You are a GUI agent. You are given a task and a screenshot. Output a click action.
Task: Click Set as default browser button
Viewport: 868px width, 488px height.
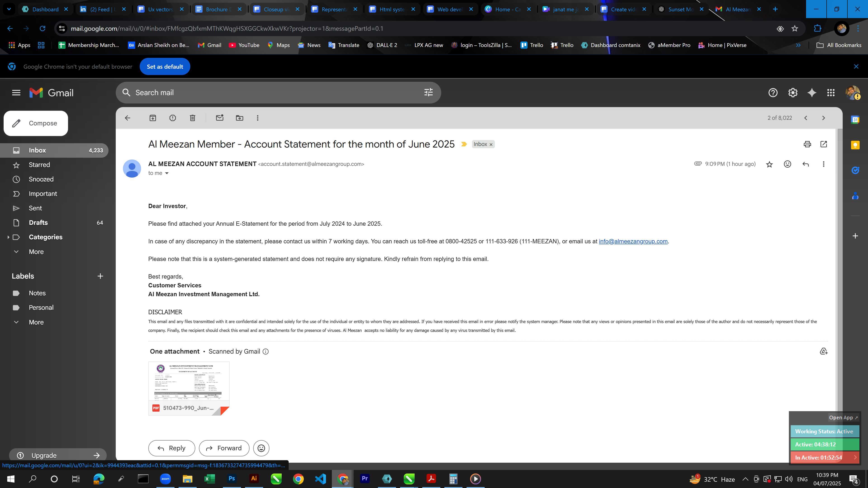[165, 67]
